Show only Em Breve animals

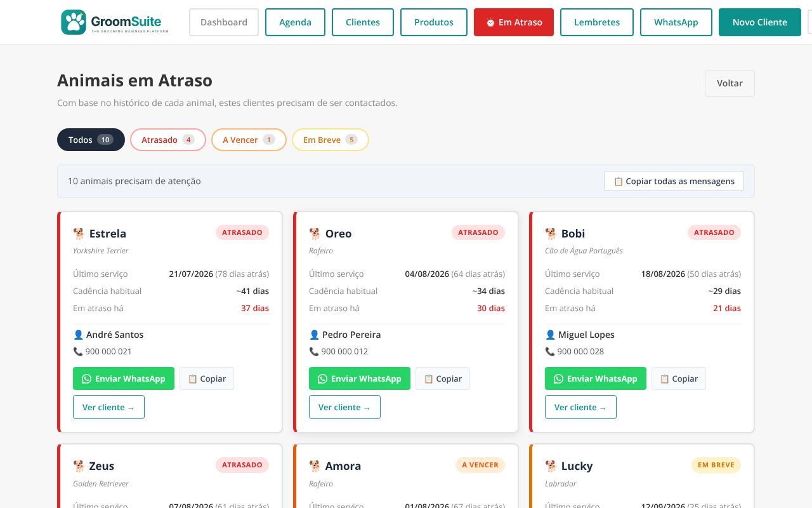(330, 140)
